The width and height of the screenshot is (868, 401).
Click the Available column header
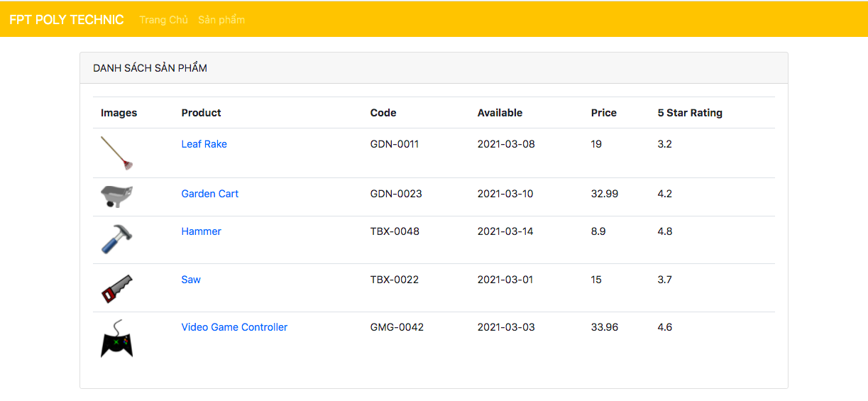coord(500,113)
